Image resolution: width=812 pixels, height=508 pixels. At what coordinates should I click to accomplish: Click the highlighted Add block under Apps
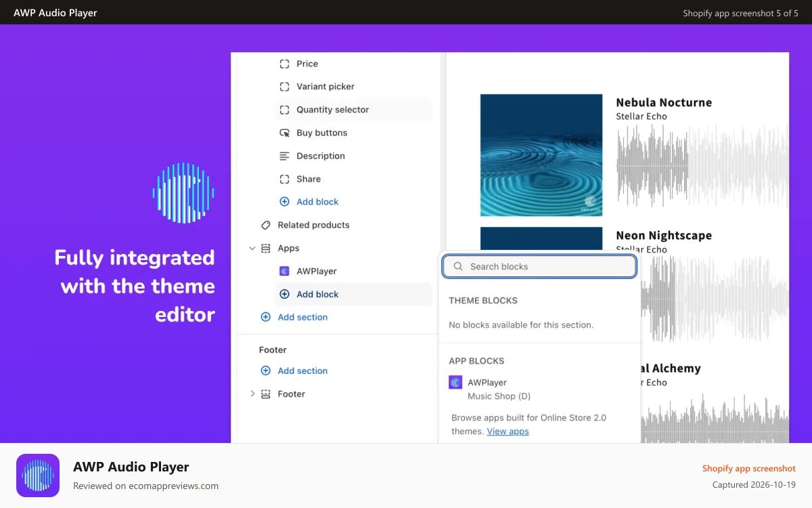coord(354,294)
